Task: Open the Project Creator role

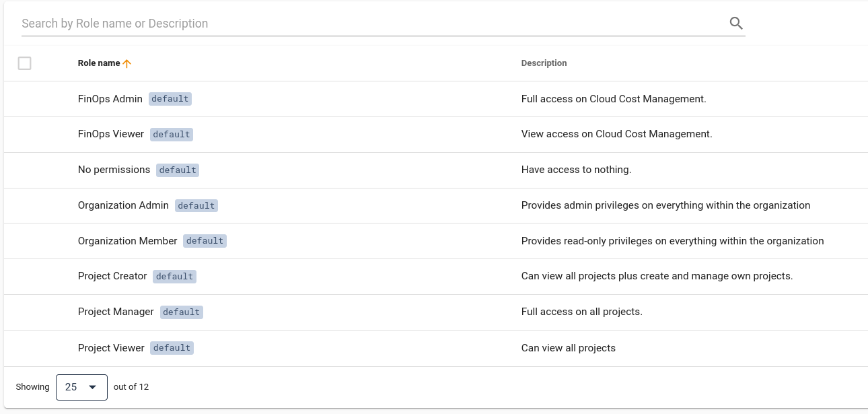Action: coord(112,276)
